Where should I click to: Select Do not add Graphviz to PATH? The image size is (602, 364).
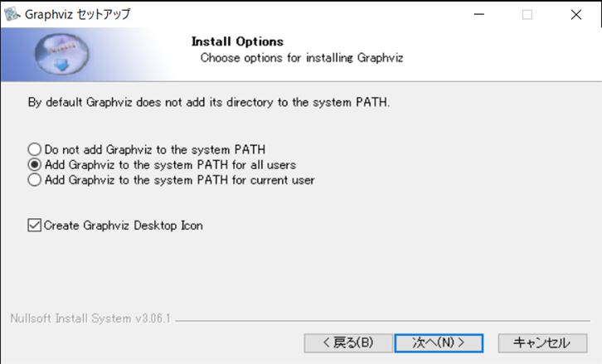tap(34, 149)
